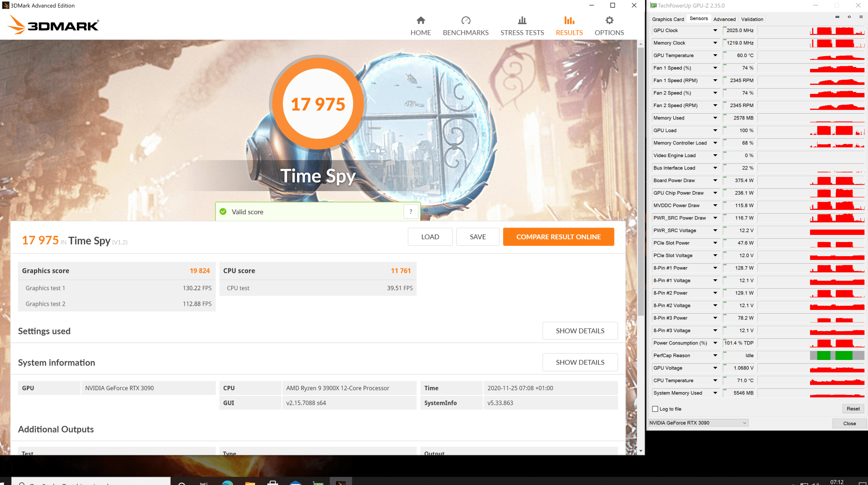The image size is (868, 485).
Task: Open the Bus Interface Load dropdown
Action: pos(715,168)
